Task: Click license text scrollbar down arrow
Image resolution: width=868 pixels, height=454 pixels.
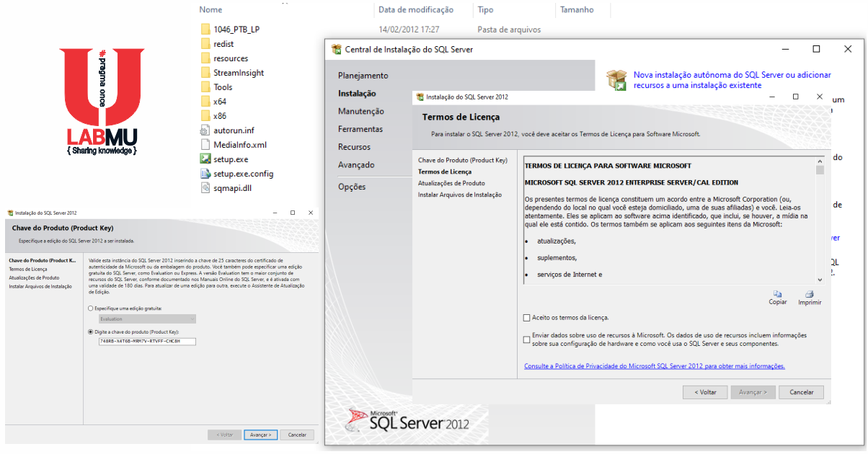Action: pos(820,279)
